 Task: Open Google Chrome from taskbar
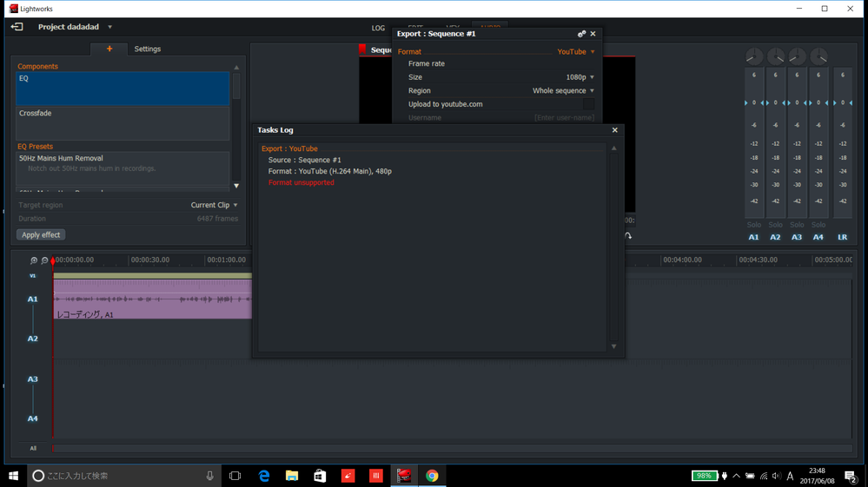[432, 476]
